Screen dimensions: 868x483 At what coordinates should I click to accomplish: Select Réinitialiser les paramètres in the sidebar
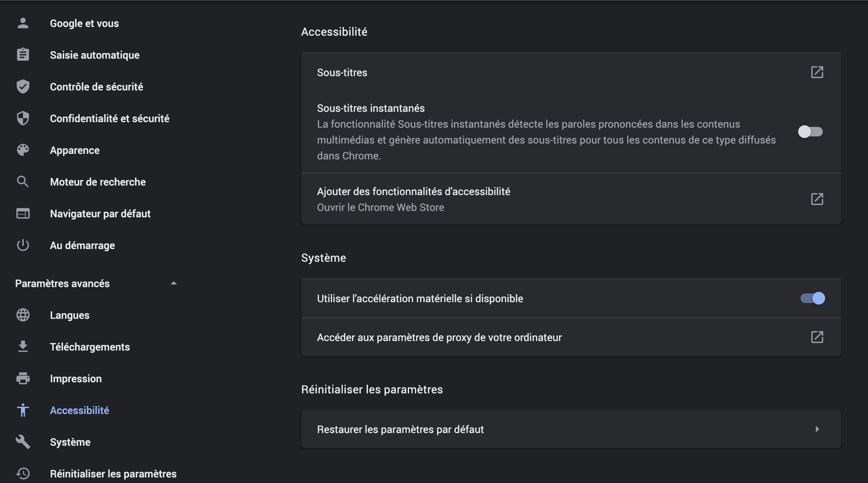[113, 473]
